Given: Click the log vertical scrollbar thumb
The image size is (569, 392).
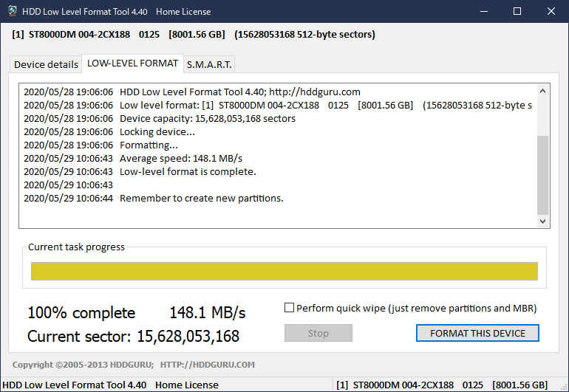Looking at the screenshot, I should [x=542, y=175].
